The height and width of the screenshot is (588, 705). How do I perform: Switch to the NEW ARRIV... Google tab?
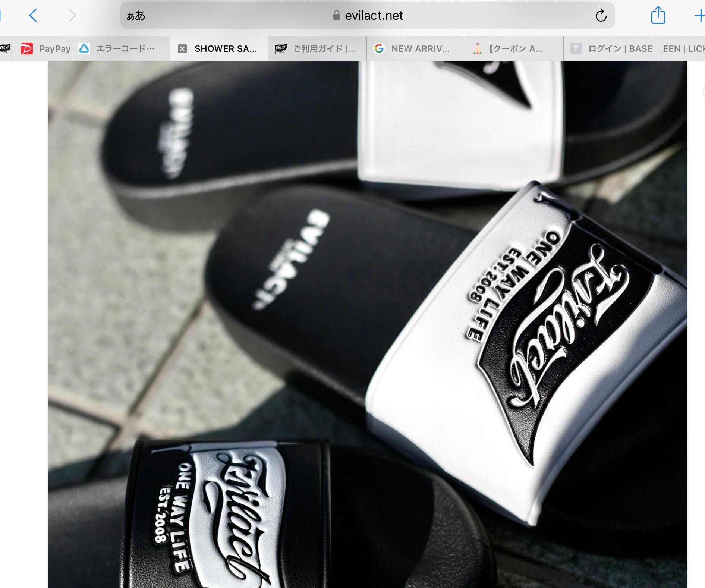coord(416,48)
